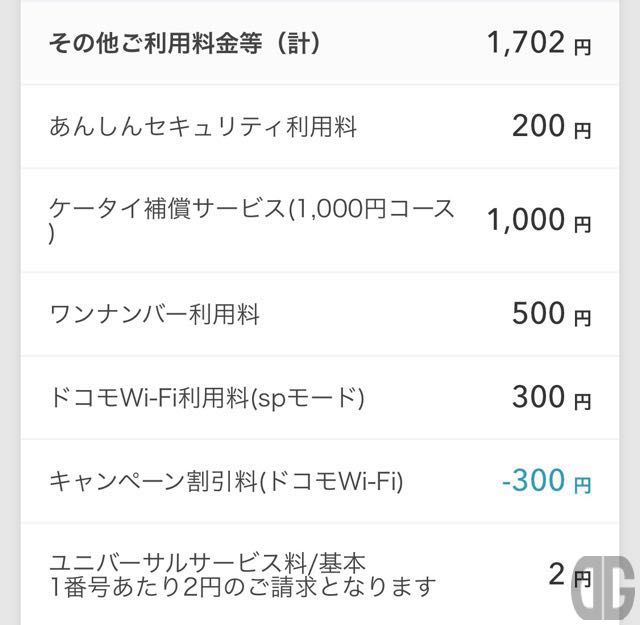This screenshot has height=625, width=640.
Task: Open the キャンペーン割引料(ドコモWi-Fi) row
Action: (320, 481)
